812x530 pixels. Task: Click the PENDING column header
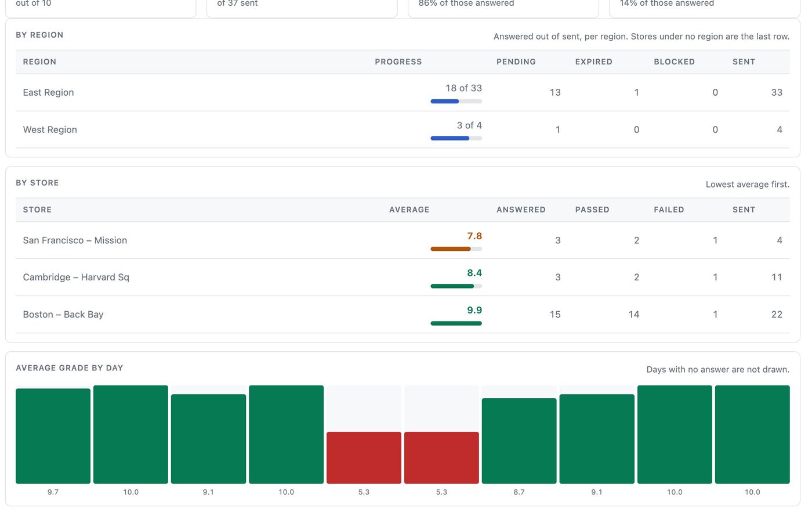click(x=516, y=62)
